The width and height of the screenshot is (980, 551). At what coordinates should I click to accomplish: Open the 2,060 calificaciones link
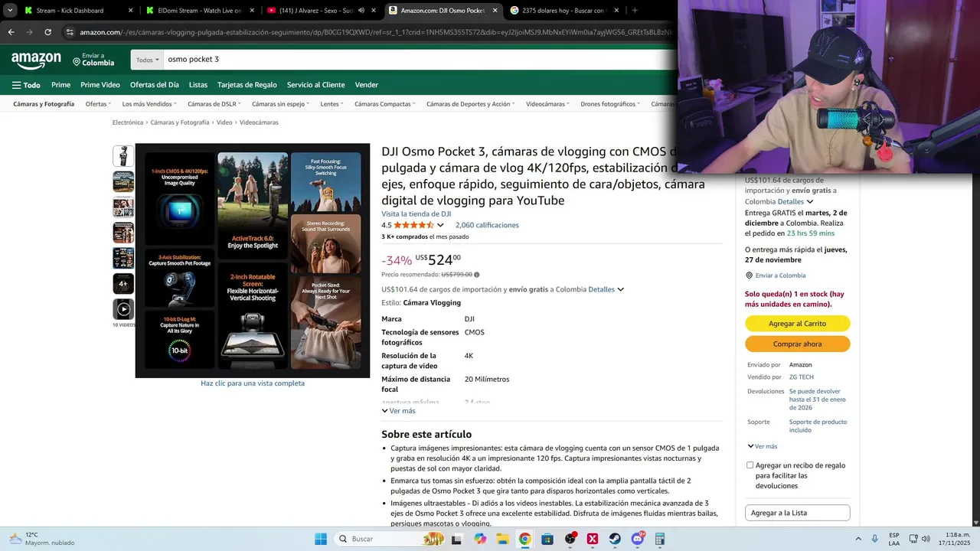pos(487,225)
